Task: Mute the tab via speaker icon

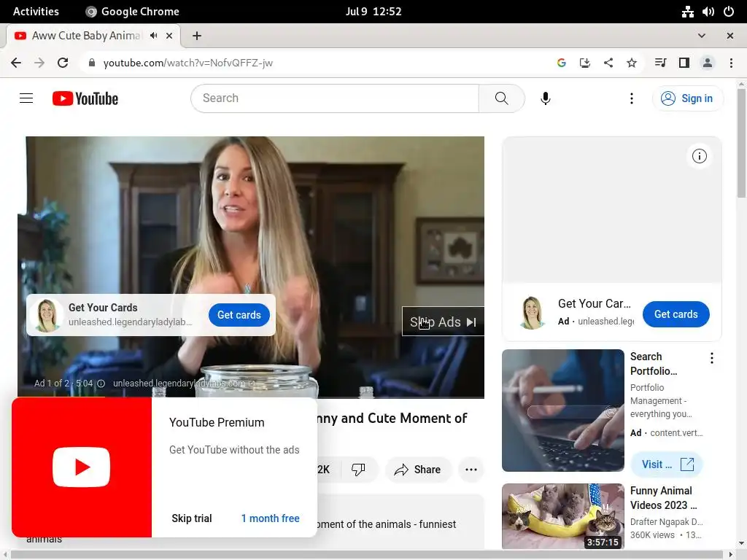Action: coord(153,36)
